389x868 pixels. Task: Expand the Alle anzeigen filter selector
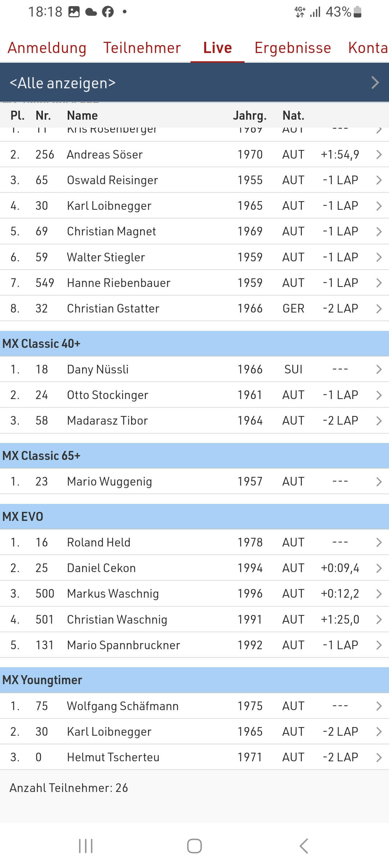tap(194, 83)
